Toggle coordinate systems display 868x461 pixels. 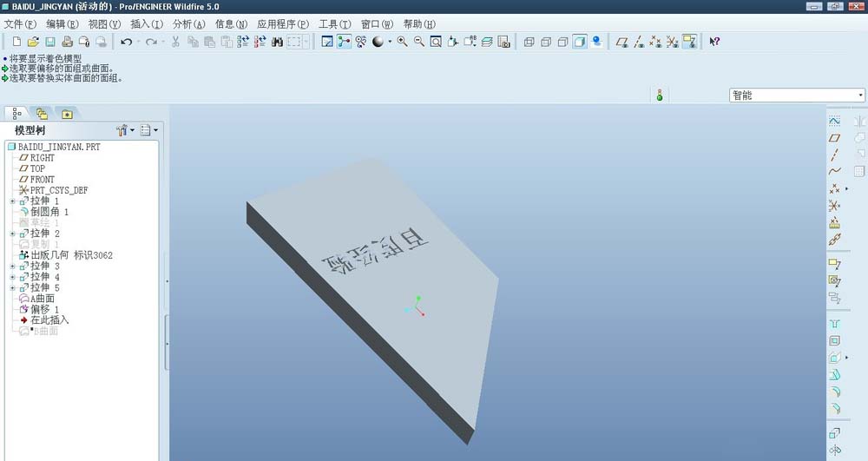(672, 42)
